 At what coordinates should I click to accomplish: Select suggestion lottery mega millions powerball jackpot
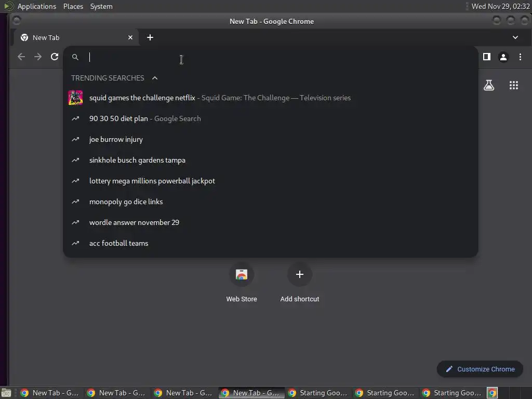tap(270, 181)
